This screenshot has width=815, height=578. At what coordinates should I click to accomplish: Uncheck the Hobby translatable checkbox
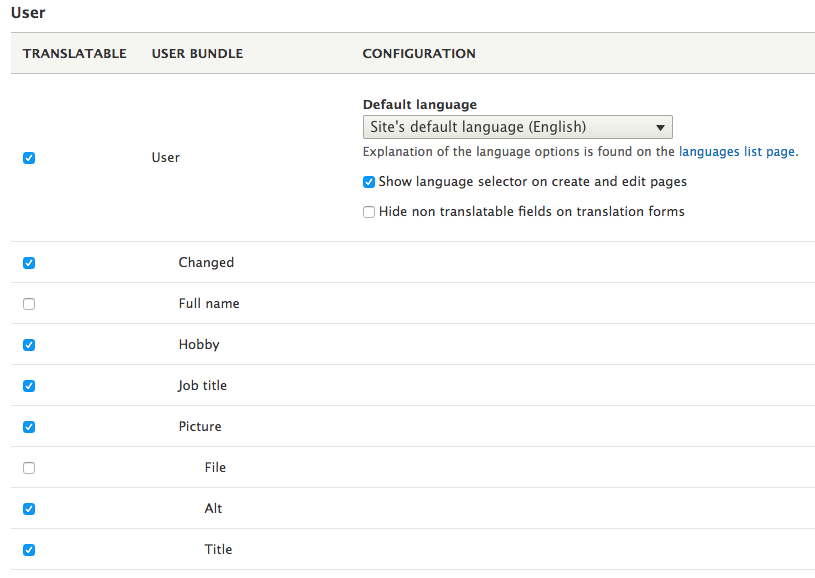click(29, 345)
